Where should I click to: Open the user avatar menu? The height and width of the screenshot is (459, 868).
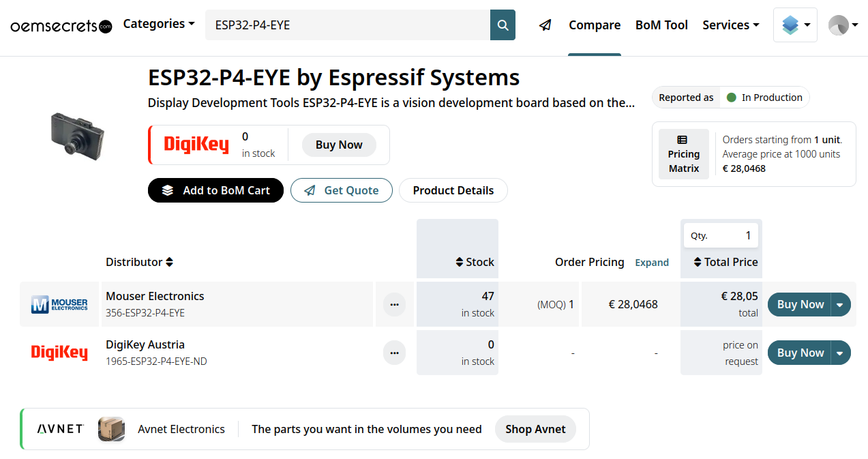click(843, 25)
